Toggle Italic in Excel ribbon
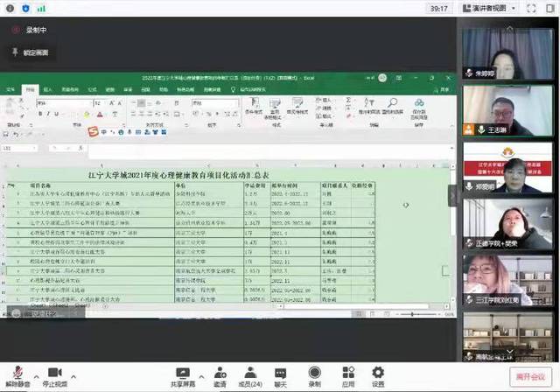This screenshot has height=392, width=560. click(48, 114)
